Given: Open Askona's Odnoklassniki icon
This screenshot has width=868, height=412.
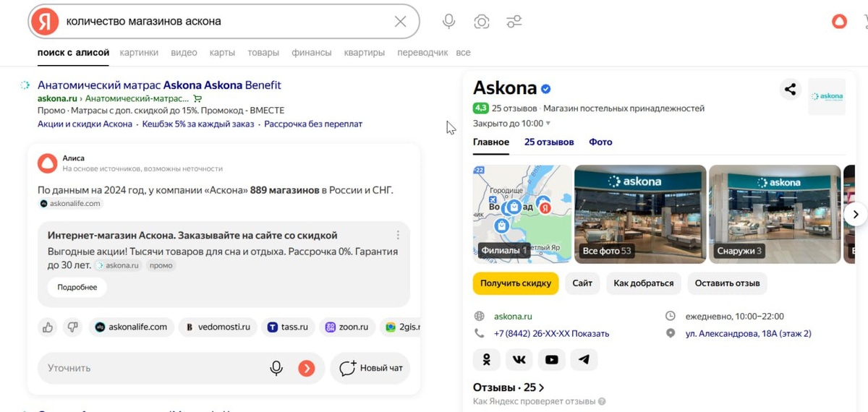Looking at the screenshot, I should pyautogui.click(x=487, y=359).
